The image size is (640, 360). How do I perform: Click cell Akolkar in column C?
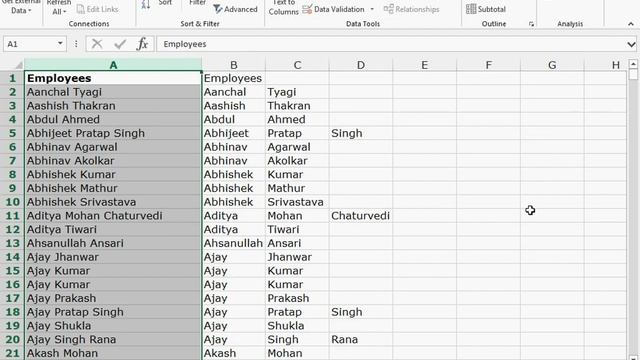[x=297, y=161]
